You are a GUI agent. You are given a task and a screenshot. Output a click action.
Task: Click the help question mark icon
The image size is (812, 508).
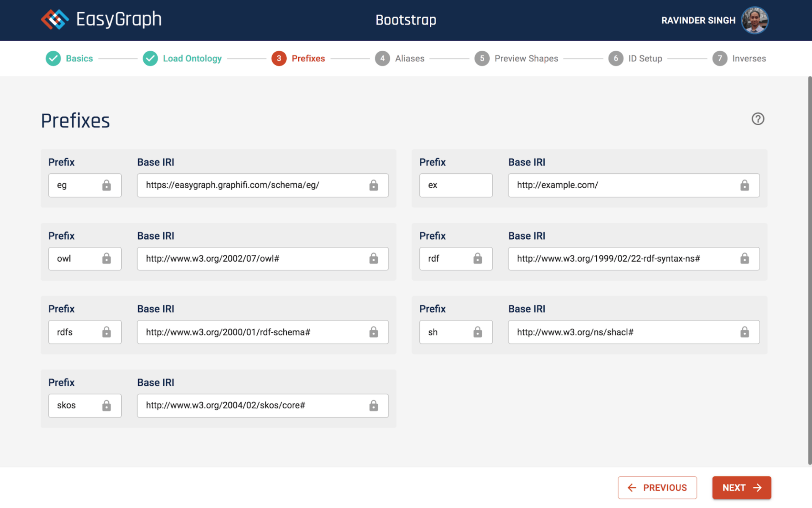point(757,119)
